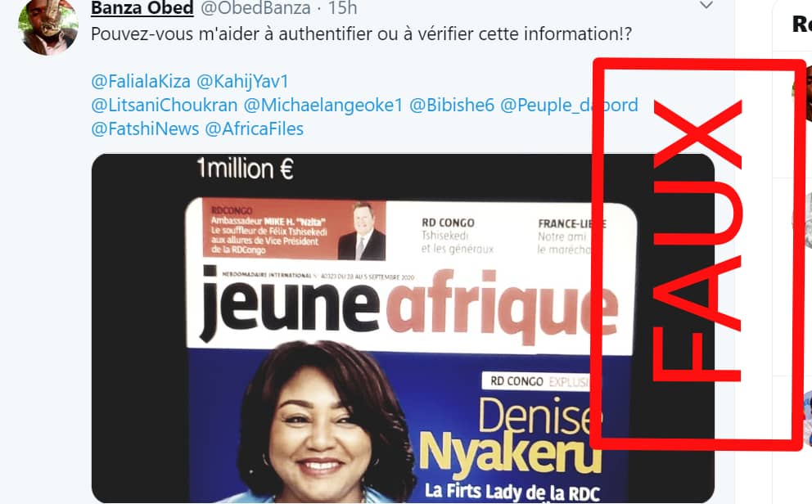Open the @FatshiNews mention
The image size is (812, 504).
pos(145,128)
